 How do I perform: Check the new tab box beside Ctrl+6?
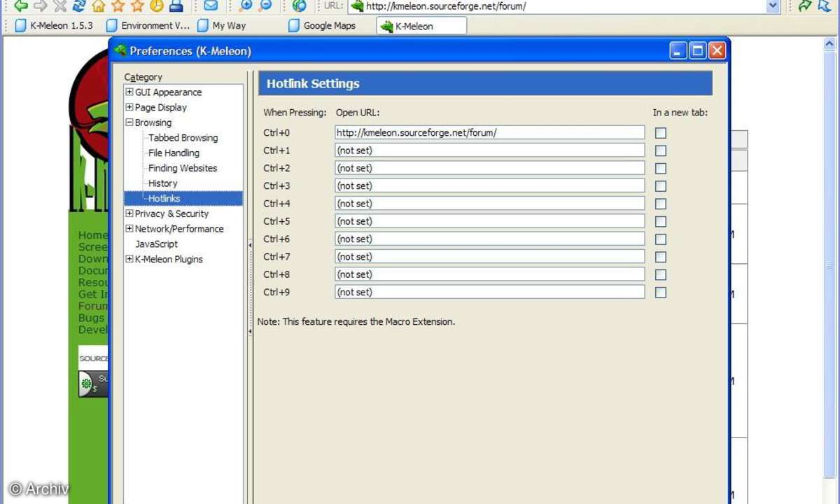pyautogui.click(x=660, y=239)
